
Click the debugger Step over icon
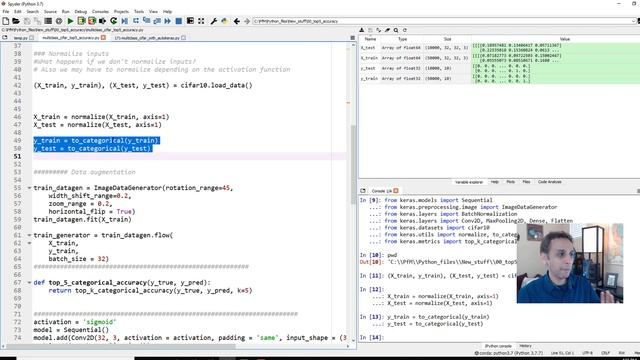pos(136,21)
